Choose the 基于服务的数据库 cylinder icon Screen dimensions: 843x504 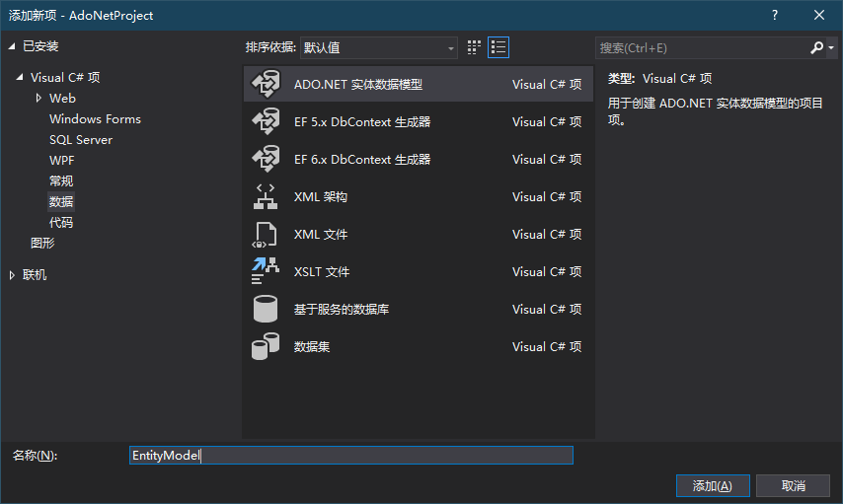(266, 309)
